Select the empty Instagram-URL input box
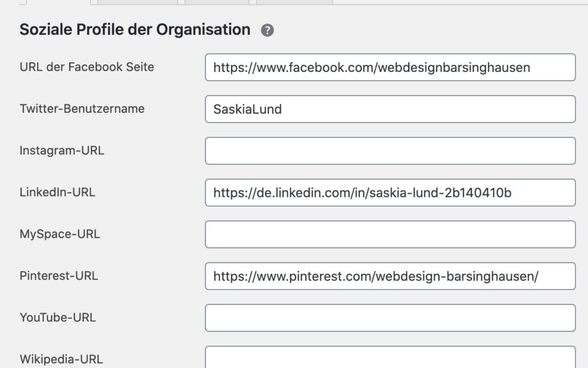Viewport: 588px width, 368px height. pos(390,151)
